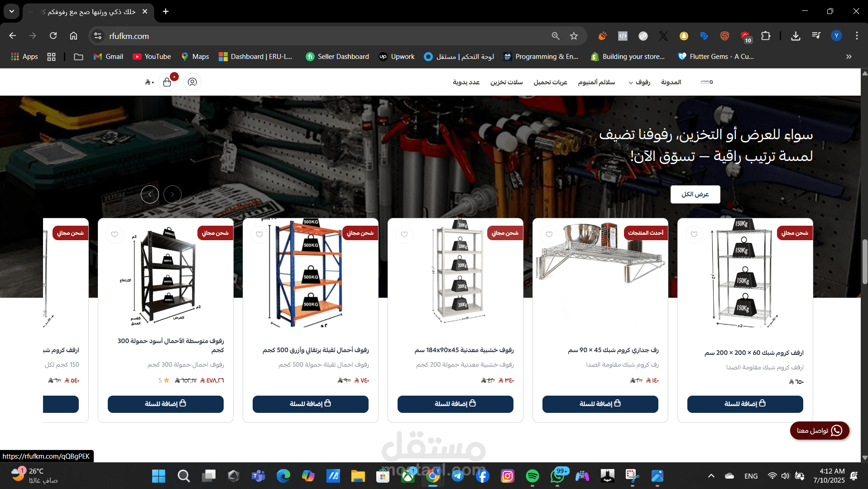The image size is (868, 489).
Task: Open Chrome profile avatar Y
Action: pyautogui.click(x=836, y=36)
